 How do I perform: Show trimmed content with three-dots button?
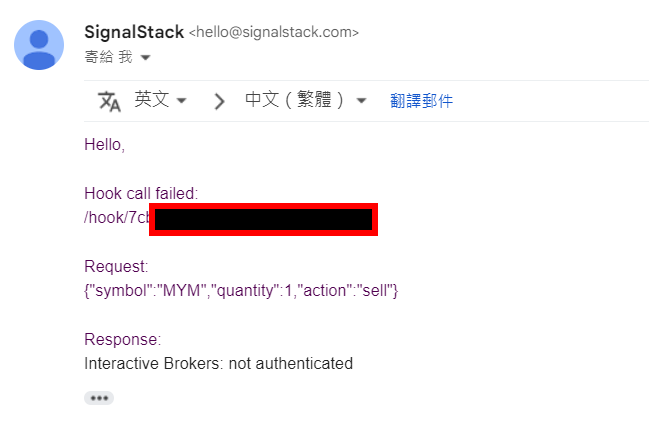click(x=99, y=398)
